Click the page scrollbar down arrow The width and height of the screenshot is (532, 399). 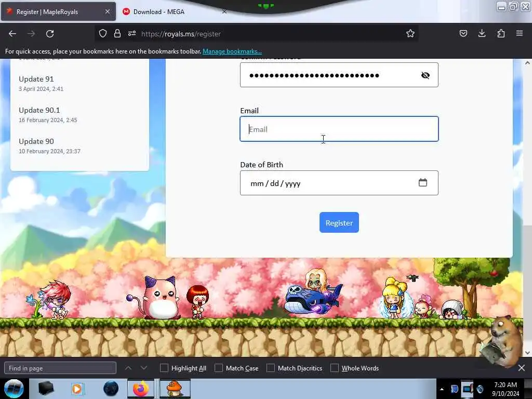click(x=528, y=353)
